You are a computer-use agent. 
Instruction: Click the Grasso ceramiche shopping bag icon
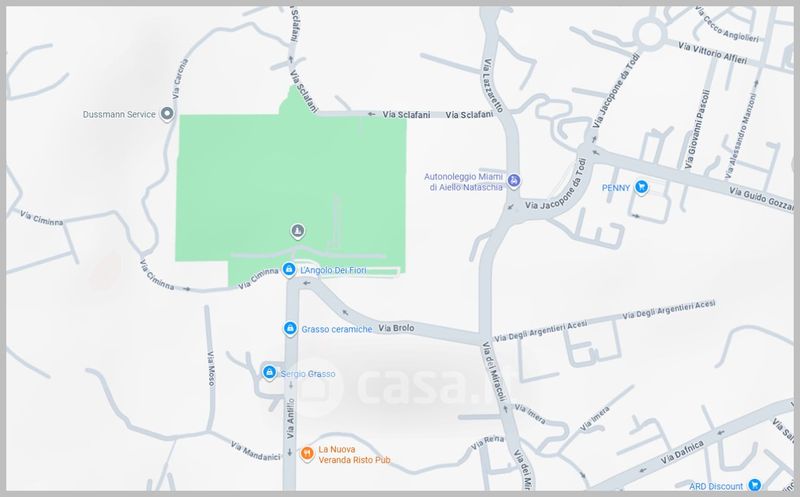coord(290,329)
